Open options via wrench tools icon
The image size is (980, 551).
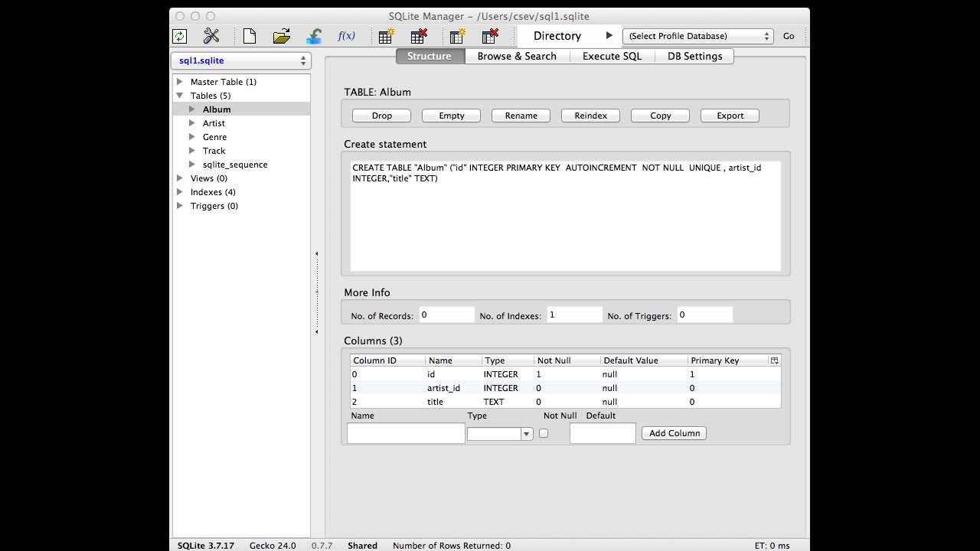211,36
